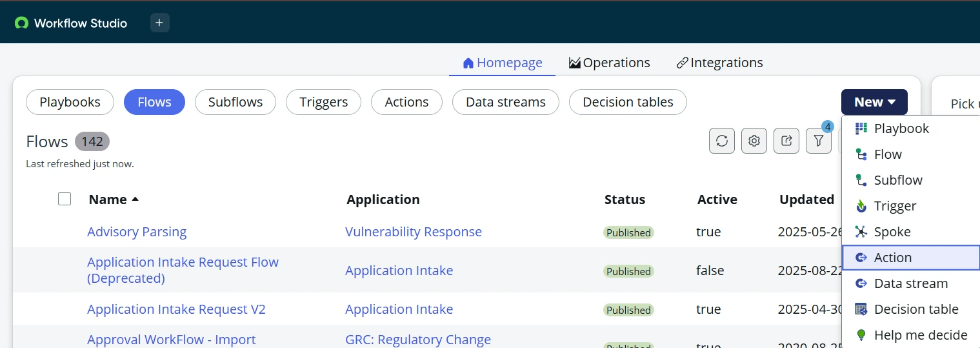Screen dimensions: 980x348
Task: Click the Decision table icon in menu
Action: coord(861,309)
